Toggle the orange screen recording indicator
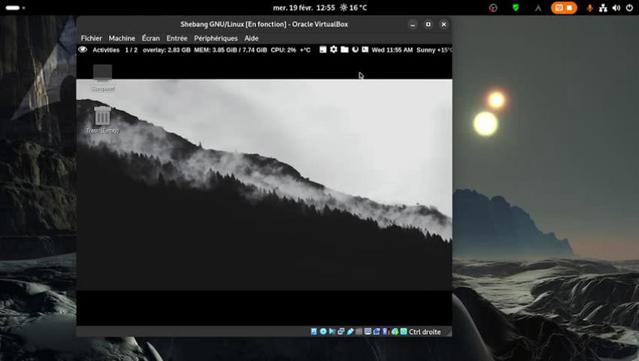 (564, 8)
